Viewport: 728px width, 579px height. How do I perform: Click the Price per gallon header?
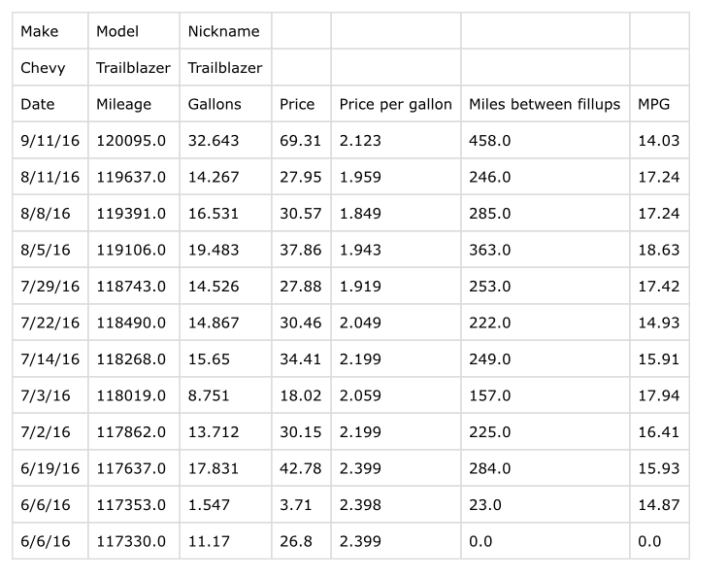pyautogui.click(x=396, y=104)
